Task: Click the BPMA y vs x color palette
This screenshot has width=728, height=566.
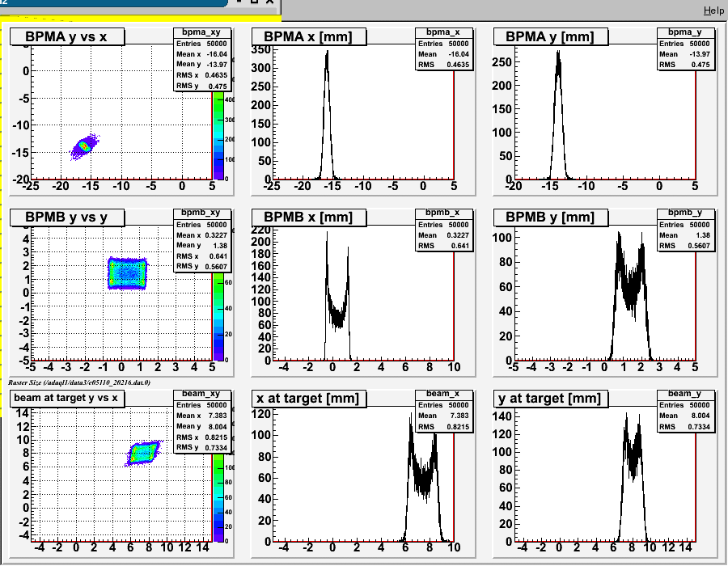Action: coord(218,136)
